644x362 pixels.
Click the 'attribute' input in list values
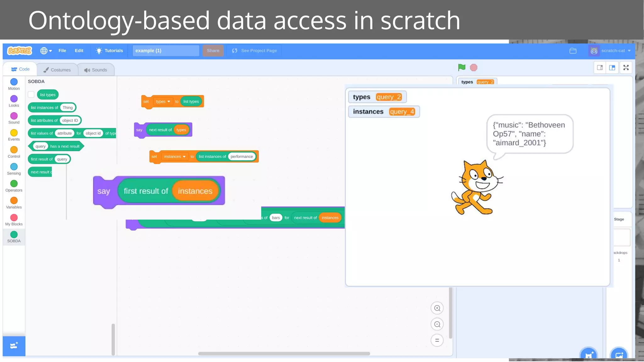click(64, 133)
